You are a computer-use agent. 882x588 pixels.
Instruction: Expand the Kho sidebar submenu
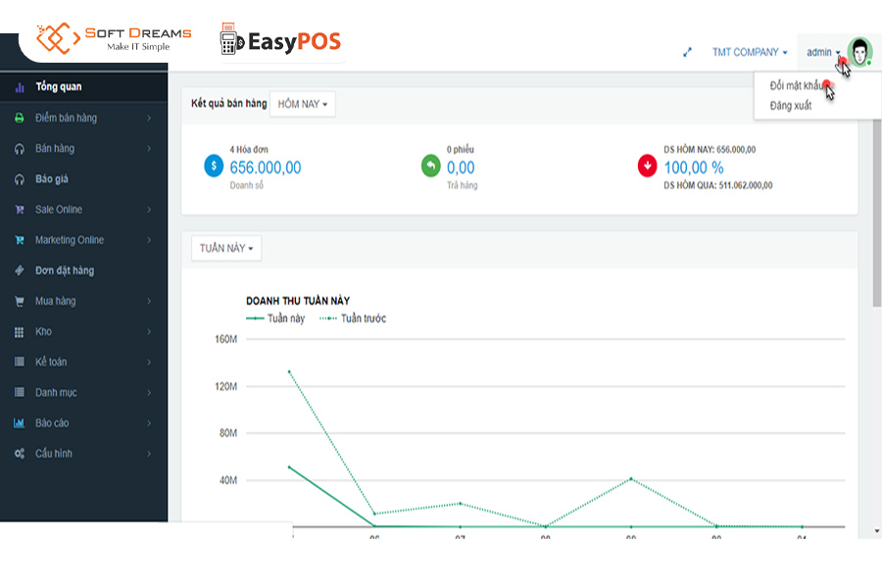[149, 332]
